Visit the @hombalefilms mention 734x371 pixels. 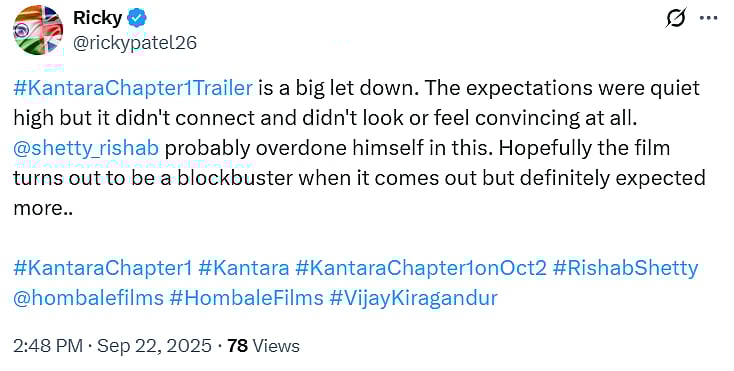tap(88, 298)
